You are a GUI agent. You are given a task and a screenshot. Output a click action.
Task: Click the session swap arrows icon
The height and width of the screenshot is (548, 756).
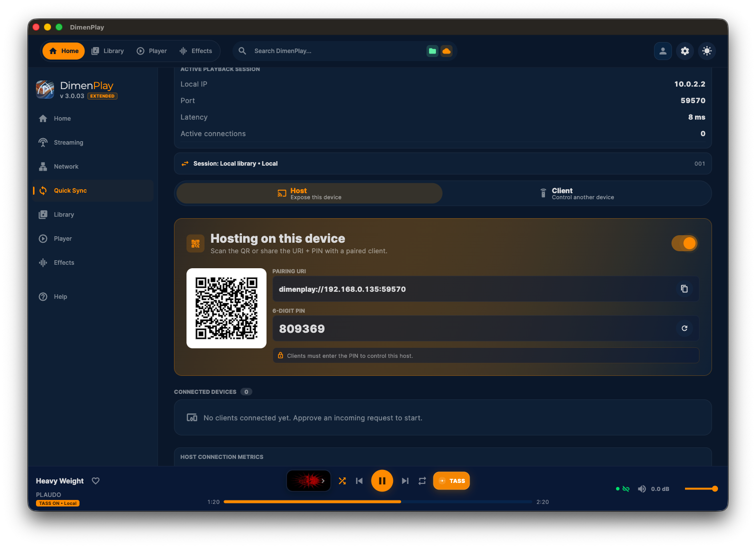pos(185,164)
